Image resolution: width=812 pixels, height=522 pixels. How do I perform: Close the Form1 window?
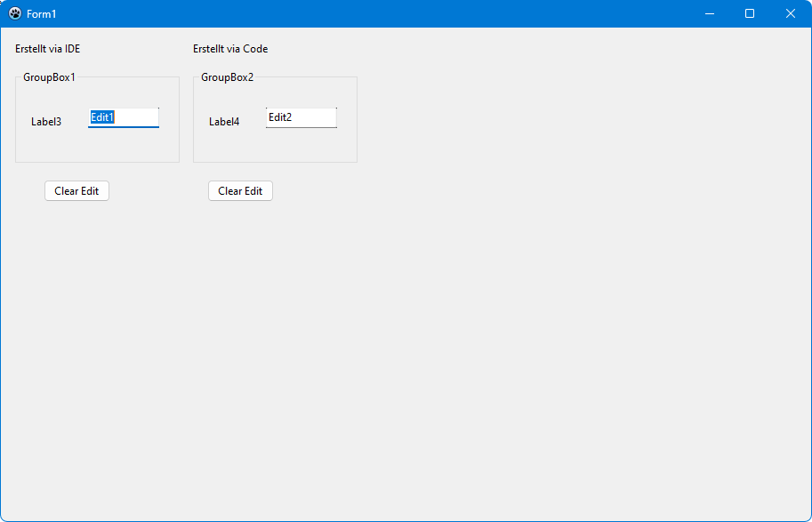(x=790, y=13)
